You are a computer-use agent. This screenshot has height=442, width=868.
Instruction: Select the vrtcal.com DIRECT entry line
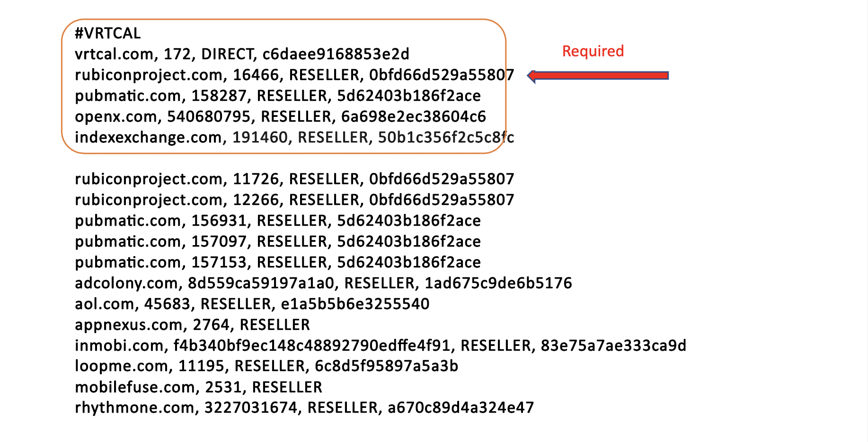[242, 54]
